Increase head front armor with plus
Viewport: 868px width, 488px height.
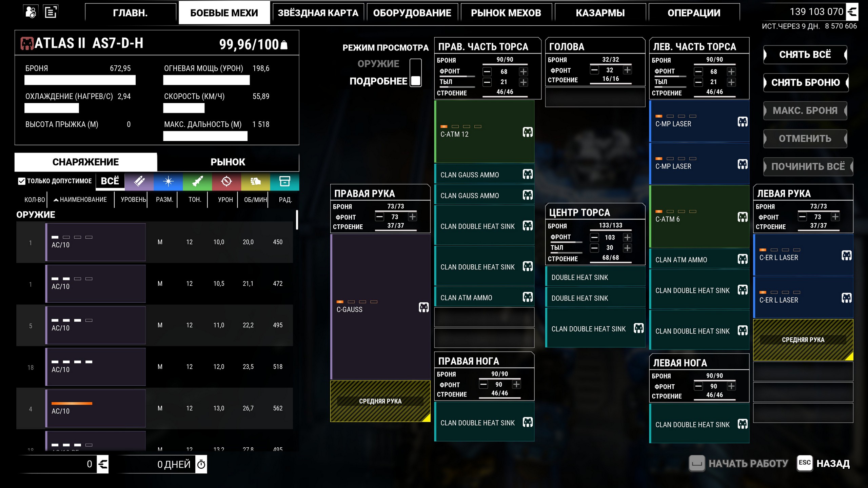pos(627,70)
